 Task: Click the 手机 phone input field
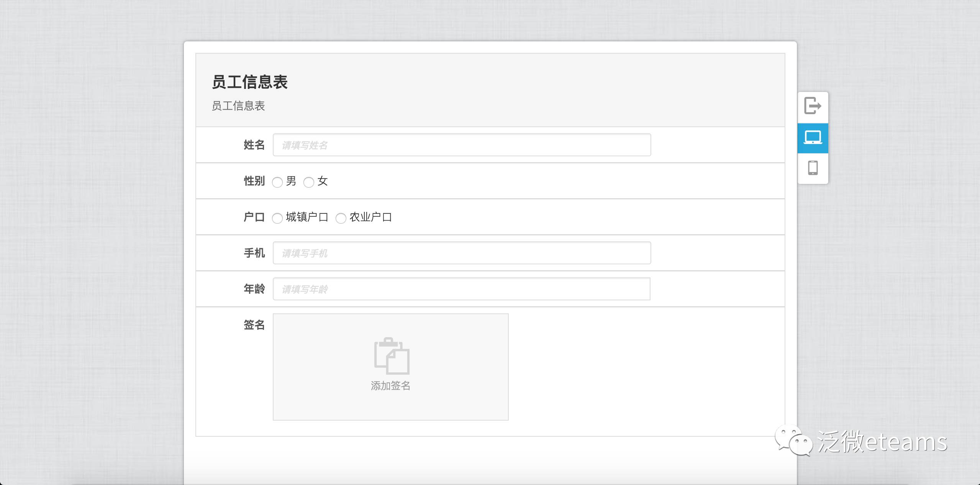[x=462, y=253]
